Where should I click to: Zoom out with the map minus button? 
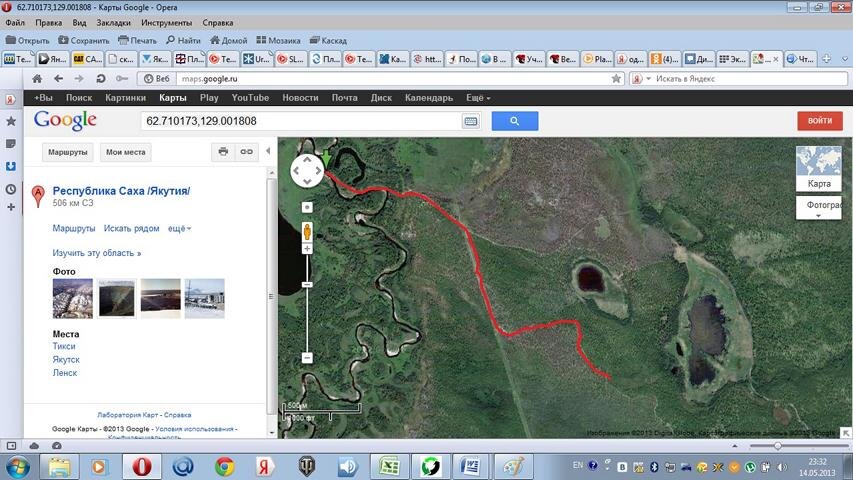pos(307,357)
